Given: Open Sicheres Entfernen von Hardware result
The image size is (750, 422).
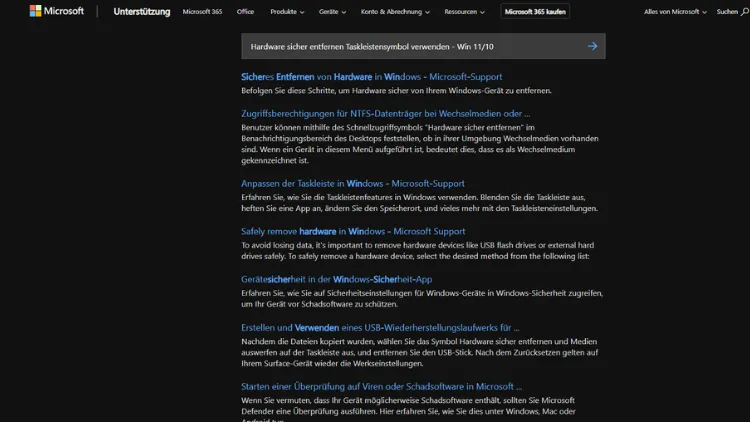Looking at the screenshot, I should pos(372,77).
